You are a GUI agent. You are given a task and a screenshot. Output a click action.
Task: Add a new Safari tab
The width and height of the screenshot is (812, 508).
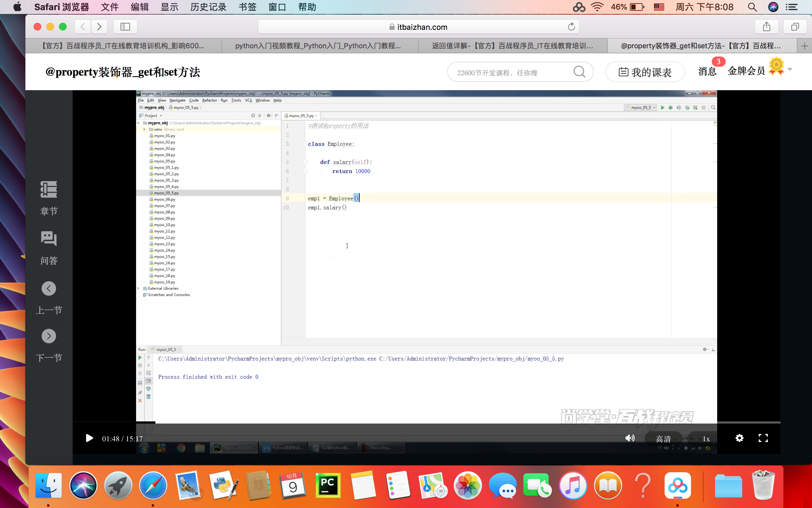804,46
